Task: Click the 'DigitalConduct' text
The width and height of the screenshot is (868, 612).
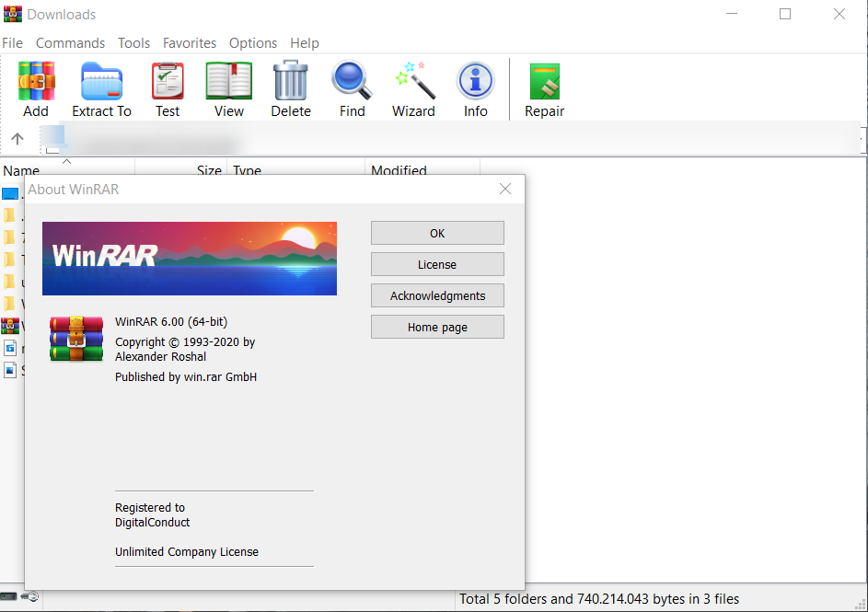Action: click(x=152, y=523)
